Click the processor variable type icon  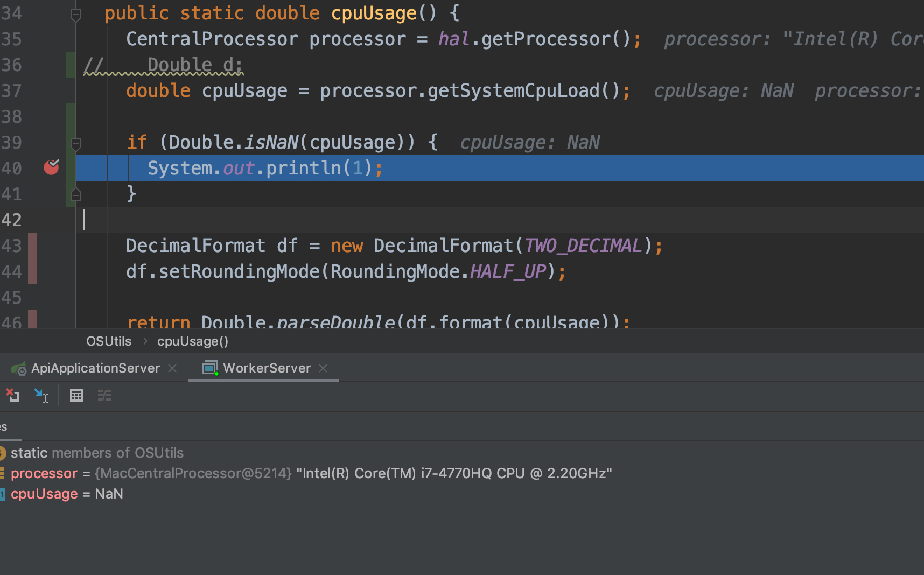pos(2,473)
